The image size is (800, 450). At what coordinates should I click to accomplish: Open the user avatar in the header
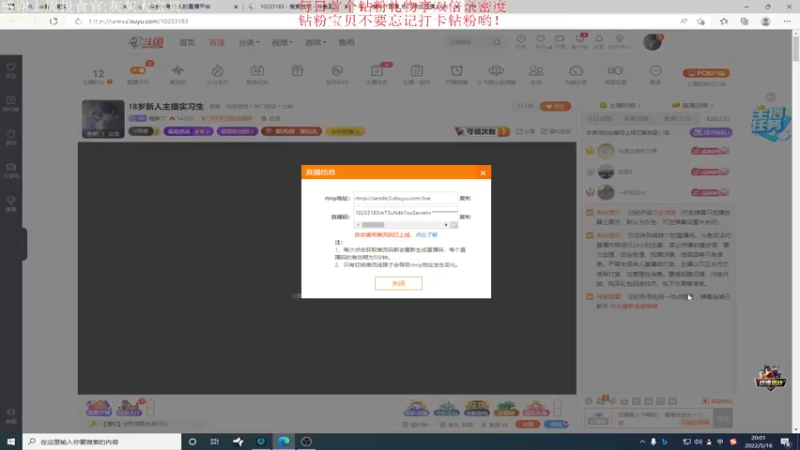point(652,42)
